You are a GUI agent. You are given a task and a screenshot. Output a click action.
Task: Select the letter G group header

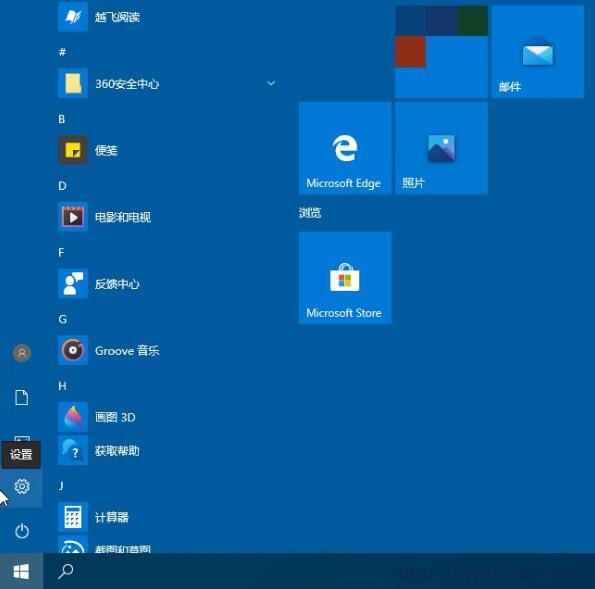pos(63,319)
